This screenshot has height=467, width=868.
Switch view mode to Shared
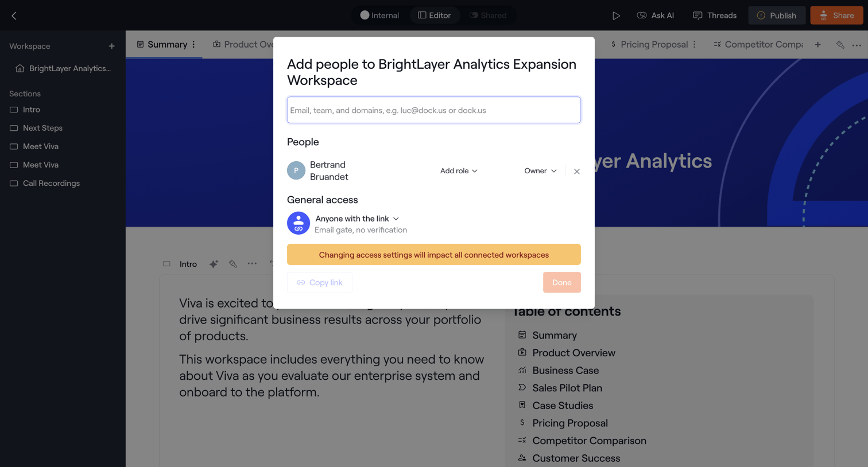[488, 15]
